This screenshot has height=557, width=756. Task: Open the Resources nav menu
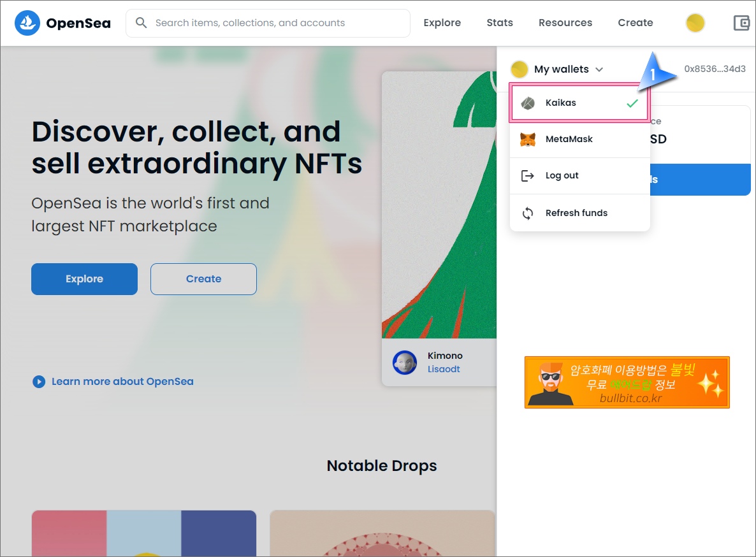(565, 23)
